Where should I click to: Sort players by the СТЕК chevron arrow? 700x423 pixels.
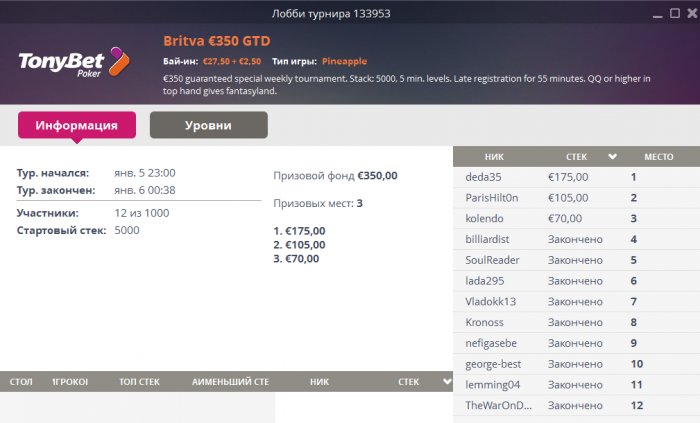coord(612,157)
